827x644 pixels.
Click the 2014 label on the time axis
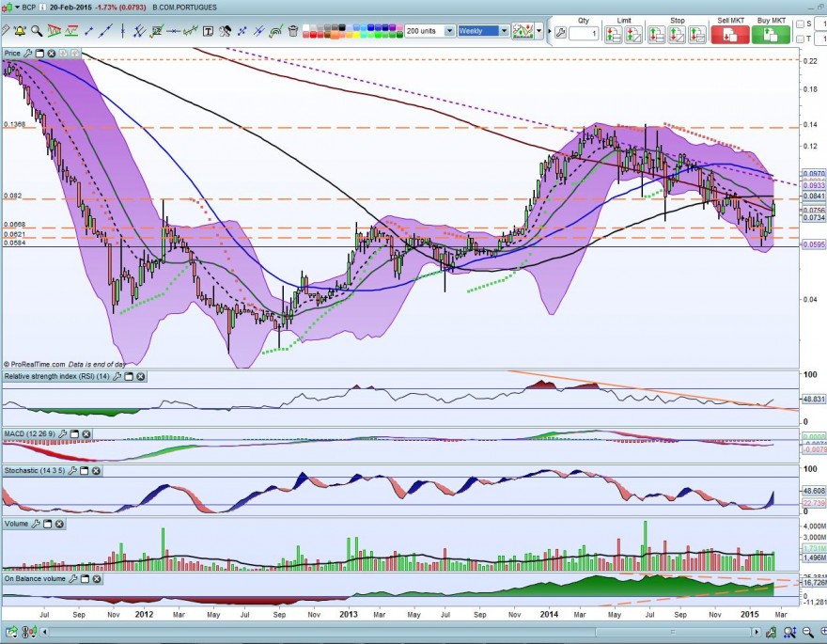(x=549, y=615)
